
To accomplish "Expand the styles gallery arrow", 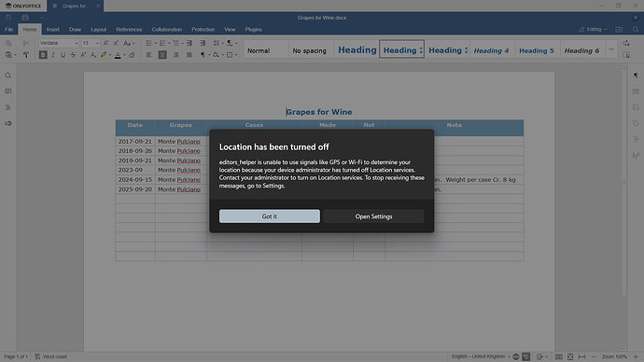I will pyautogui.click(x=611, y=49).
